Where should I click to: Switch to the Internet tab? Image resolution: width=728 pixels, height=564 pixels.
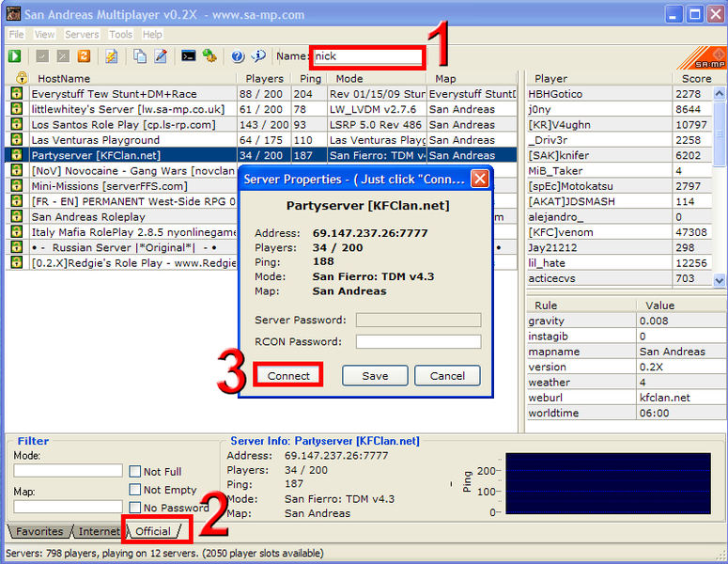pos(99,531)
